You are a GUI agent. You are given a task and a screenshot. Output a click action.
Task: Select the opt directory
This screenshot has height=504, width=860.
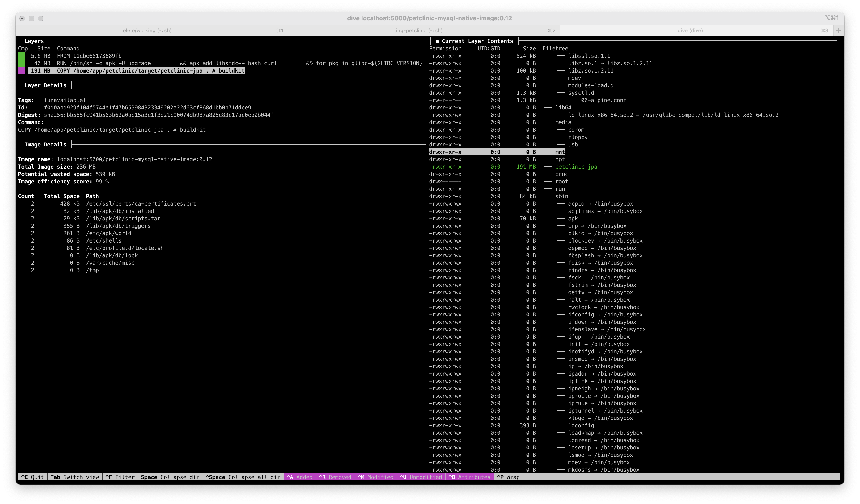pos(560,159)
